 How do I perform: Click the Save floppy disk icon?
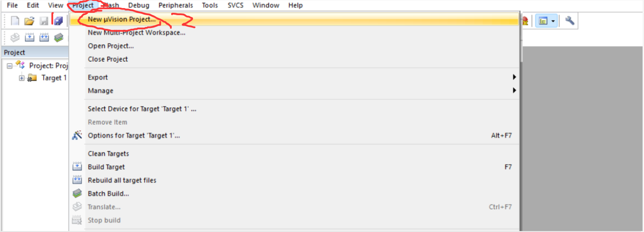pos(44,21)
